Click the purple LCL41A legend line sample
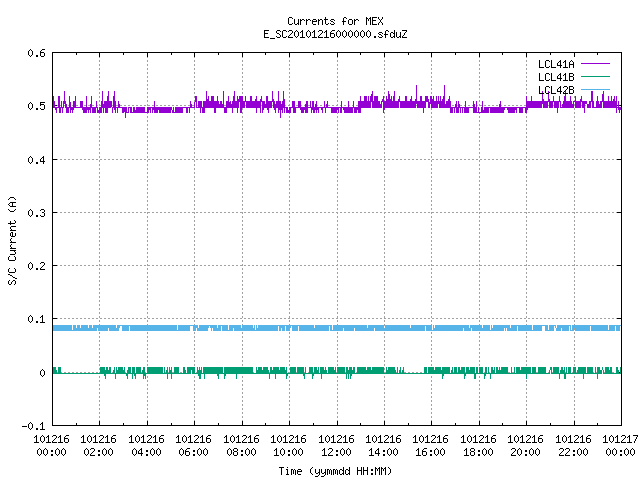Viewport: 640px width, 480px height. coord(595,64)
